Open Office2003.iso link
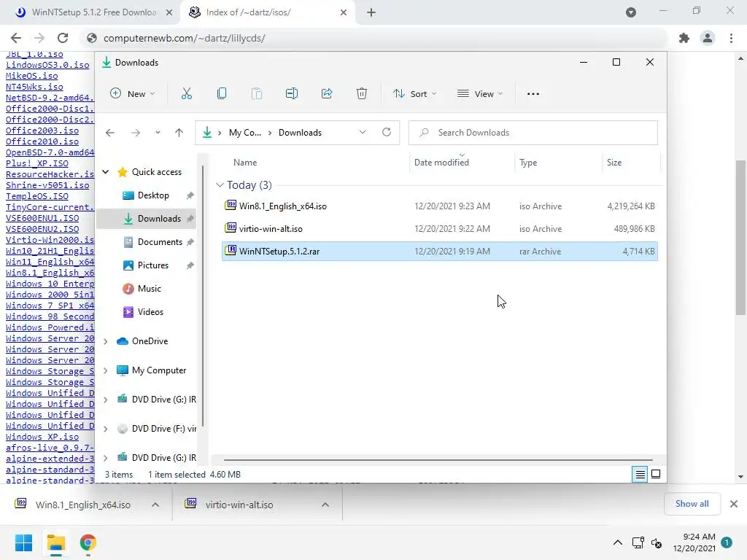Screen dimensions: 747x560 pyautogui.click(x=42, y=131)
